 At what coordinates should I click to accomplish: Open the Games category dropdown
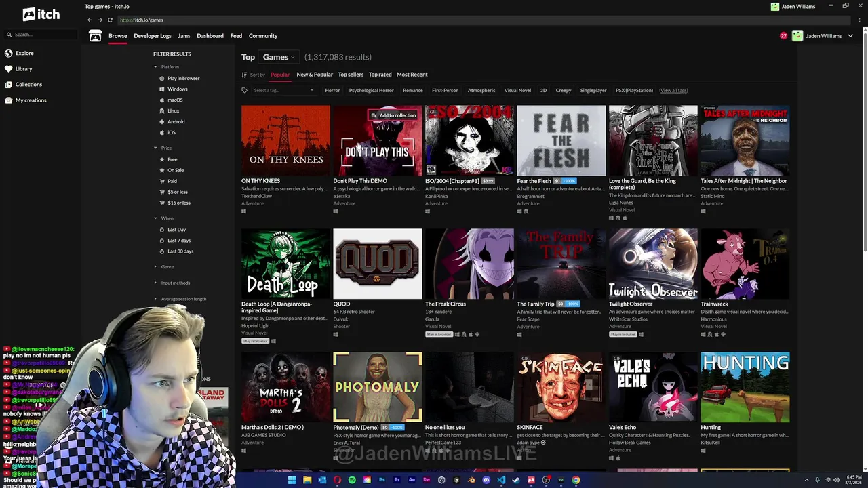point(279,57)
